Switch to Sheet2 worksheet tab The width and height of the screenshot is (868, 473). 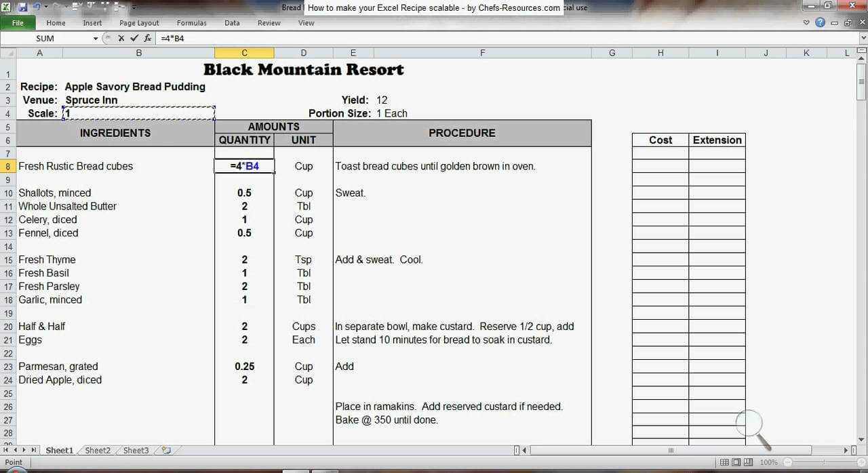(x=98, y=451)
